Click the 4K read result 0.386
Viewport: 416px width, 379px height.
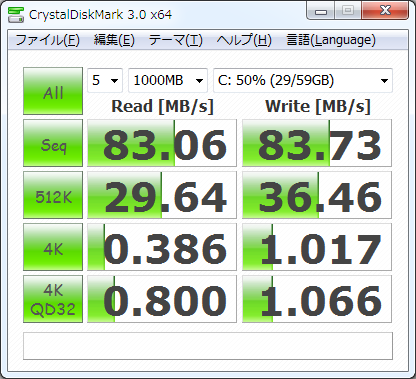[x=162, y=247]
